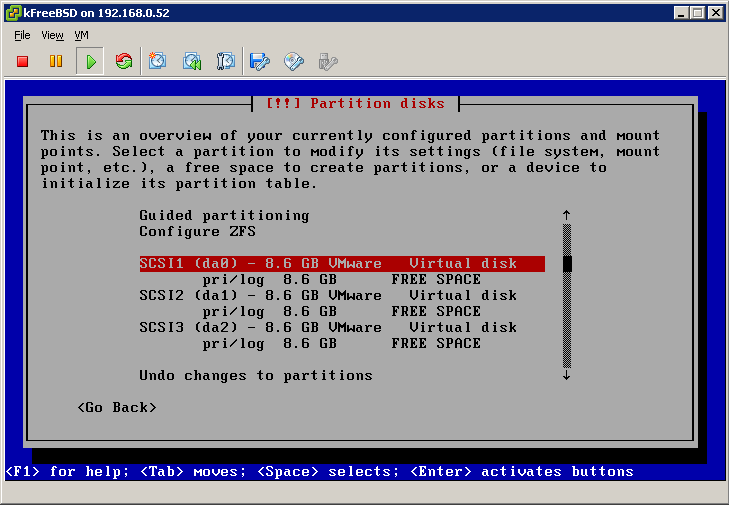Select free space row under SCSI3 (da2)
The width and height of the screenshot is (729, 505).
point(341,343)
